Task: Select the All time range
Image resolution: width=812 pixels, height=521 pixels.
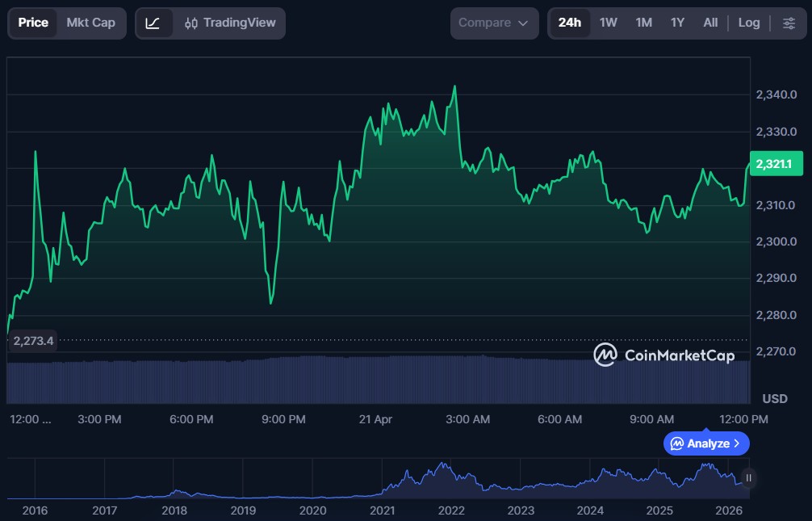Action: pos(710,23)
